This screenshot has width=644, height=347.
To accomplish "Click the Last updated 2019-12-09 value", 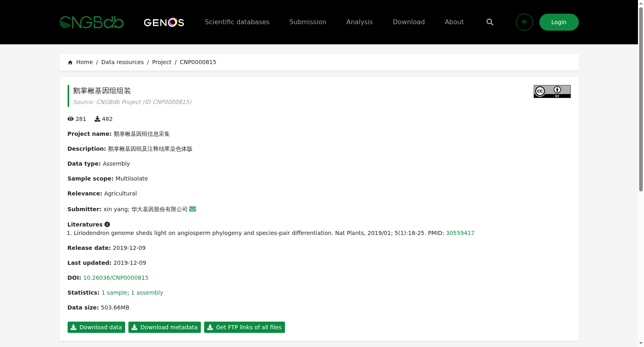I will click(x=130, y=263).
